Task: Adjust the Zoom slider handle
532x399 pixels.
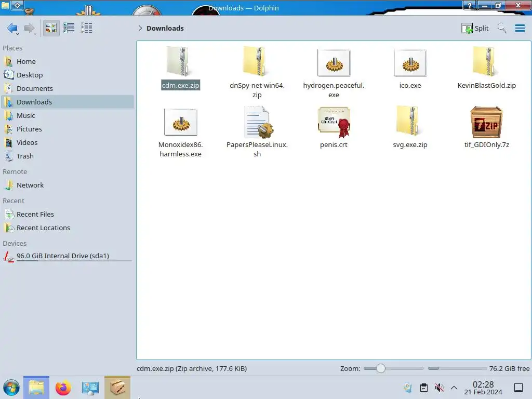Action: (381, 368)
